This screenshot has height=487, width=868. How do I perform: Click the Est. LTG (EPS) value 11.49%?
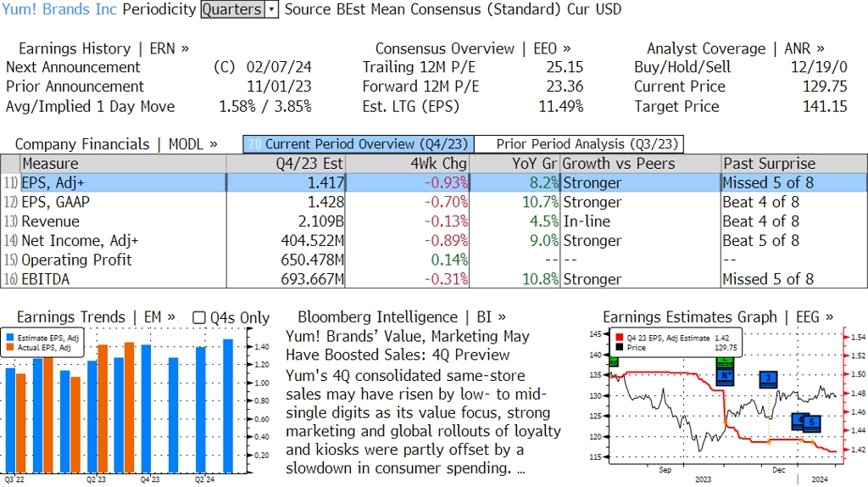click(561, 107)
